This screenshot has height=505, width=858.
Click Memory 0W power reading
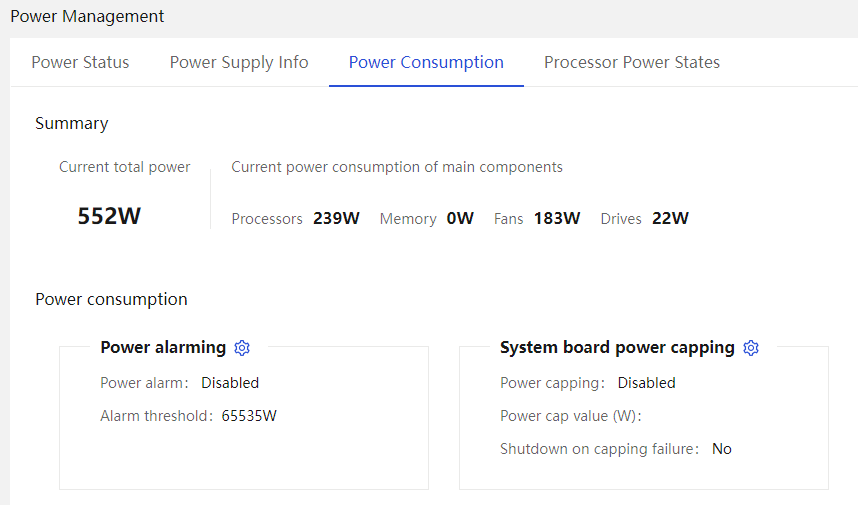pyautogui.click(x=460, y=218)
